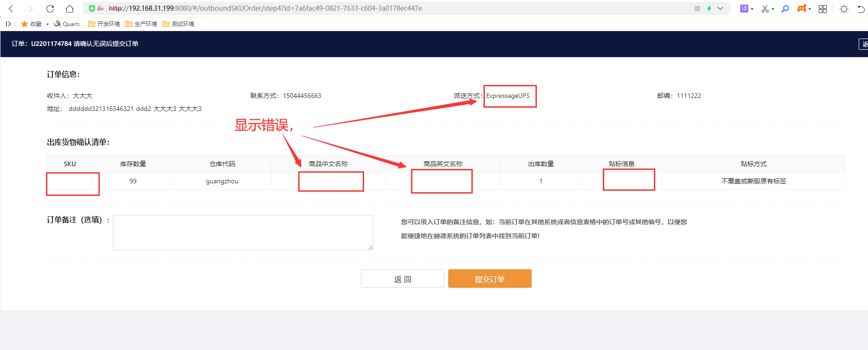Expand the address bar dropdown chevron
Viewport: 868px width, 350px height.
720,8
